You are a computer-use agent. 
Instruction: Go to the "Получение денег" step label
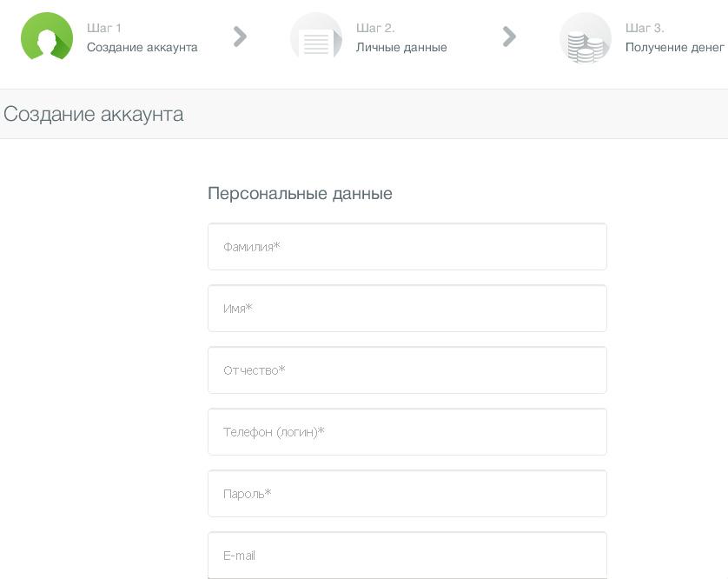pyautogui.click(x=674, y=48)
